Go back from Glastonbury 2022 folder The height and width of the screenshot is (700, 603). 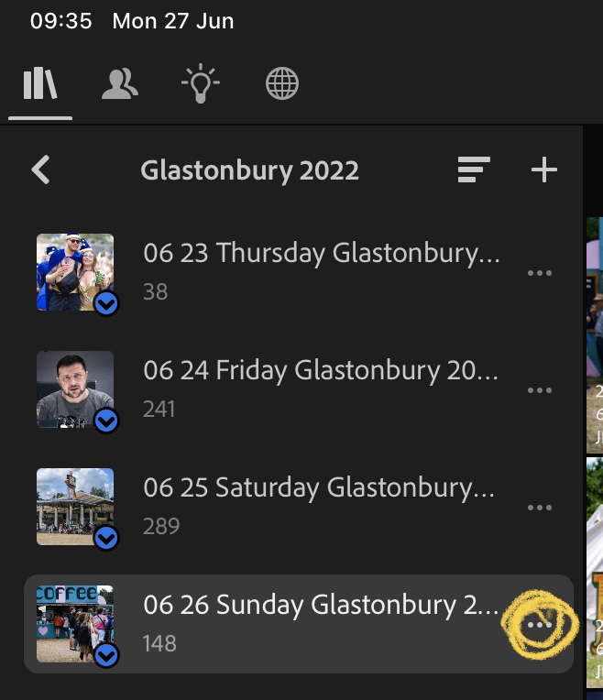click(40, 170)
